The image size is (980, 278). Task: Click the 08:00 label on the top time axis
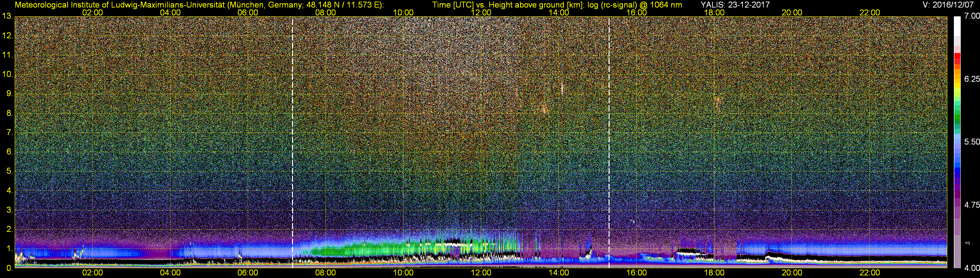(x=326, y=12)
